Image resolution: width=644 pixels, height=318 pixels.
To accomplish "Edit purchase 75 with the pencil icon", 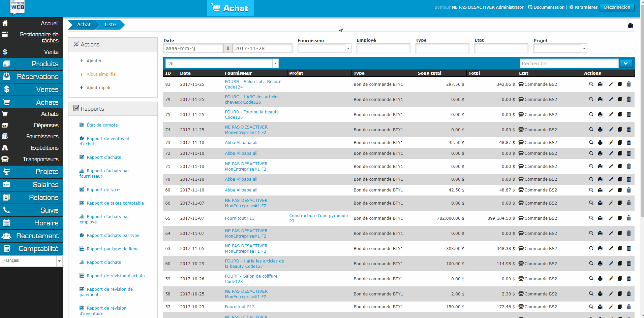I will point(611,114).
